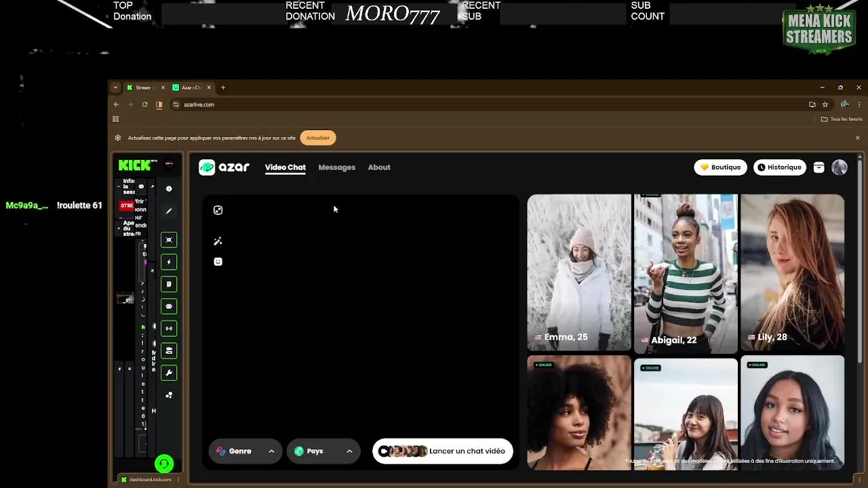The width and height of the screenshot is (868, 488).
Task: Open the Video Chat nav item
Action: pos(285,167)
